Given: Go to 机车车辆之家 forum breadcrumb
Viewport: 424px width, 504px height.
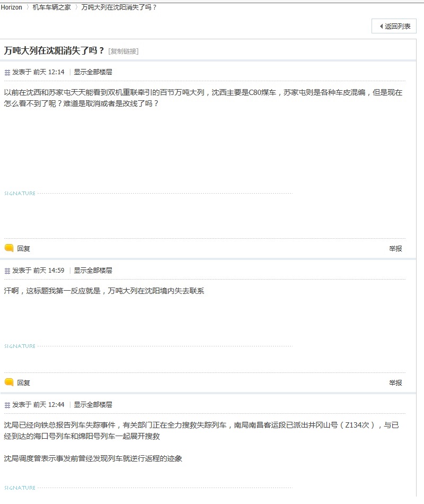Looking at the screenshot, I should (52, 7).
